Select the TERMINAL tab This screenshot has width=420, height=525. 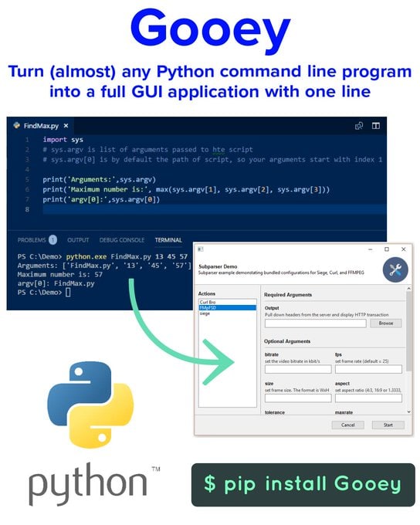(x=168, y=240)
